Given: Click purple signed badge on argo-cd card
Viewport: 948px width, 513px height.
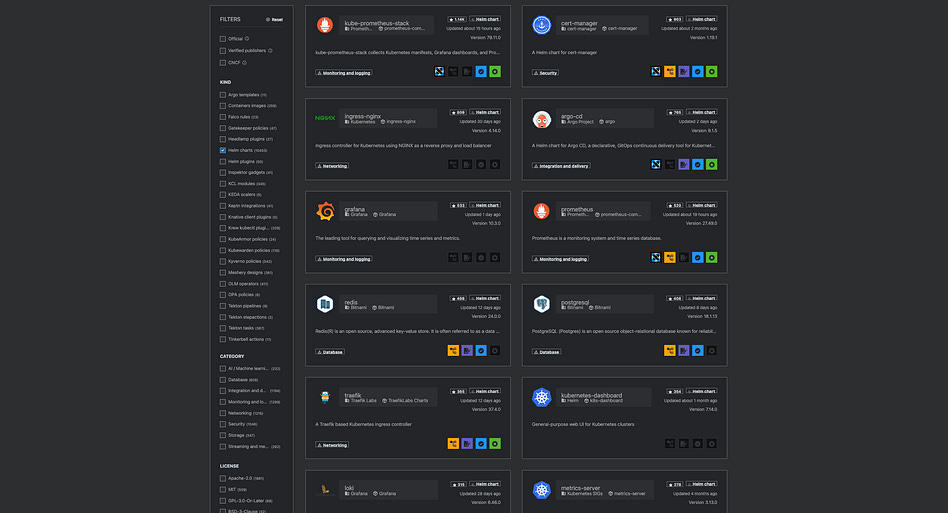Looking at the screenshot, I should click(683, 164).
